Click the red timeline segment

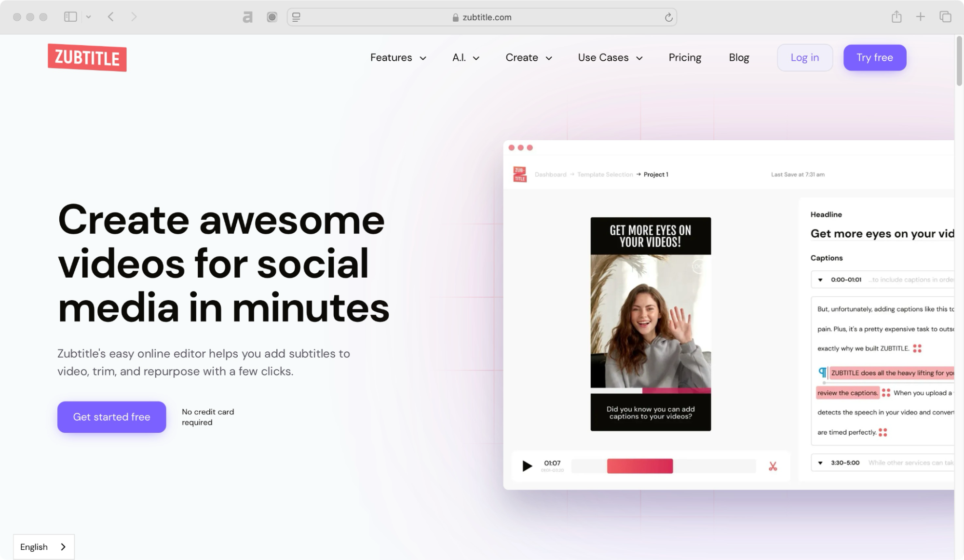click(639, 466)
